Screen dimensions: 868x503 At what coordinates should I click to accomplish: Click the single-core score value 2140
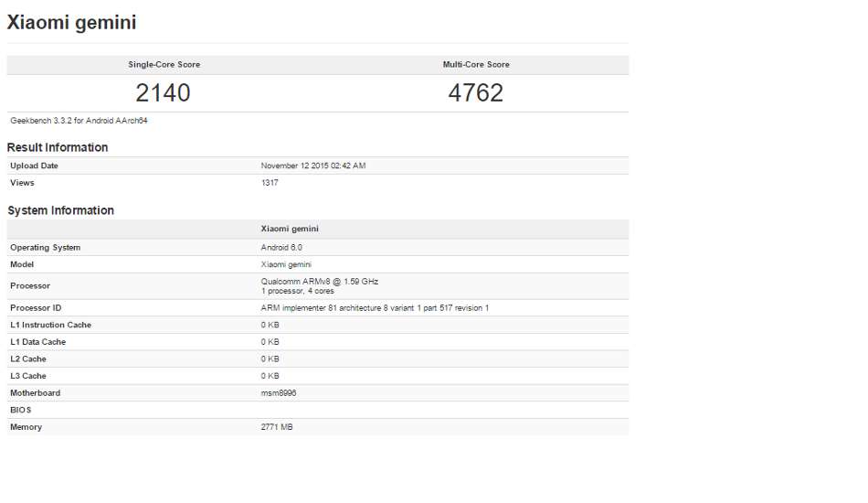coord(163,92)
